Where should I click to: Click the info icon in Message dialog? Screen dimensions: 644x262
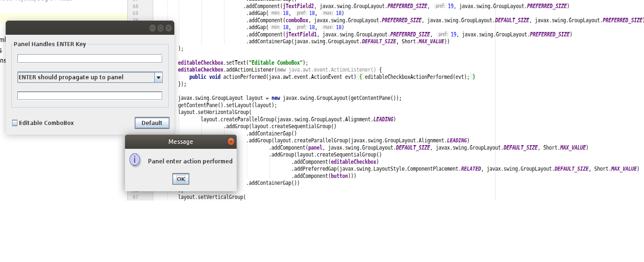coord(135,160)
